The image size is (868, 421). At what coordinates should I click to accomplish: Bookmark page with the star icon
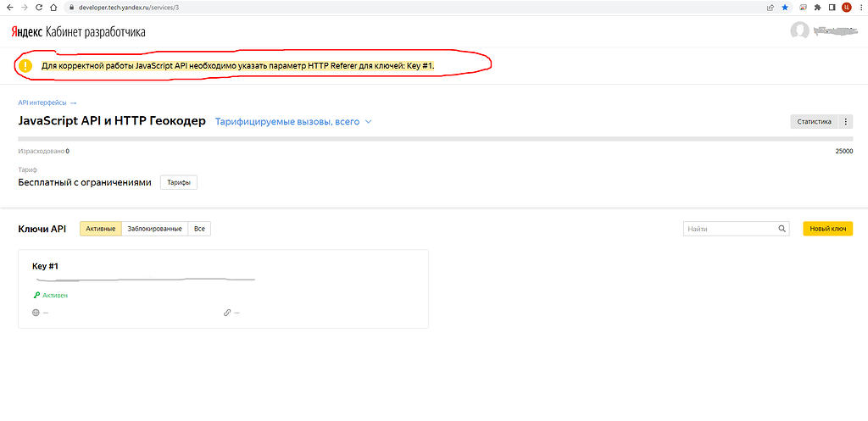[x=784, y=7]
